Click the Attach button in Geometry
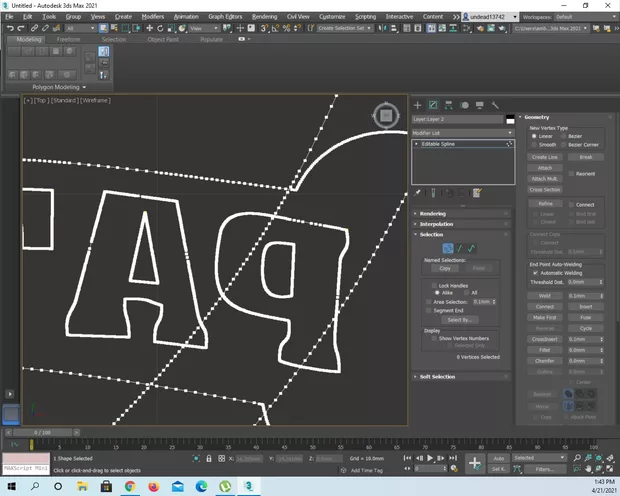 pyautogui.click(x=544, y=168)
